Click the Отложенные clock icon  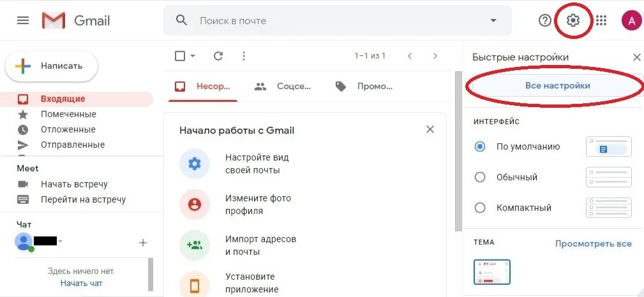(x=23, y=129)
